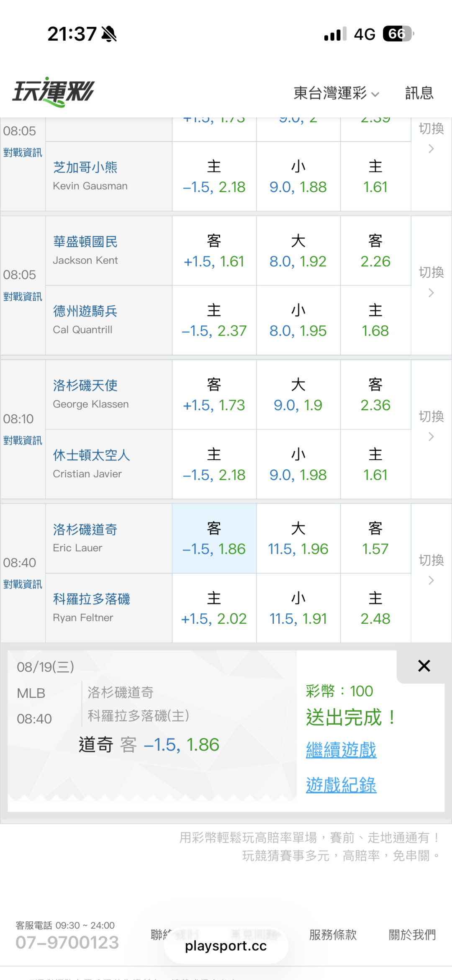
Task: Open the 華盛頓國民 team link
Action: (85, 242)
